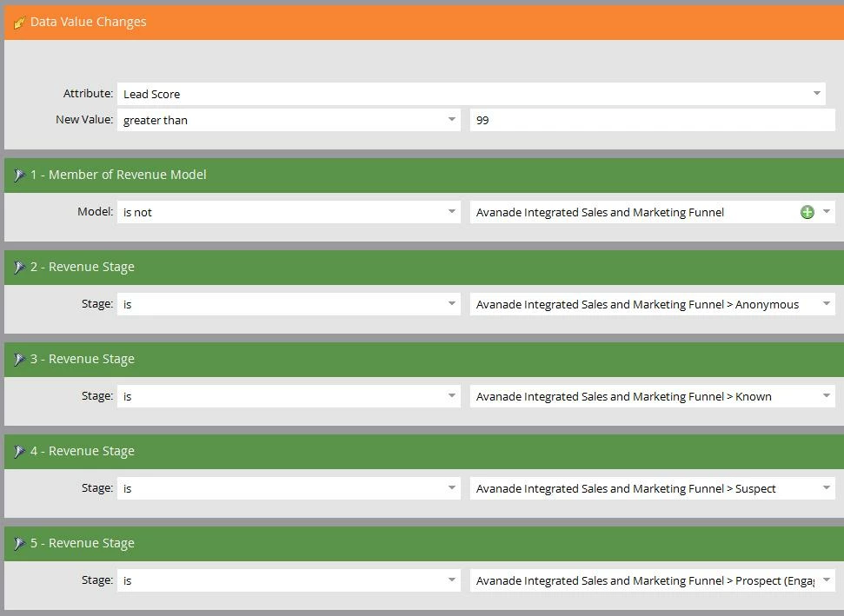This screenshot has width=844, height=616.
Task: Click the Data Value Changes trigger pencil icon
Action: pyautogui.click(x=19, y=23)
